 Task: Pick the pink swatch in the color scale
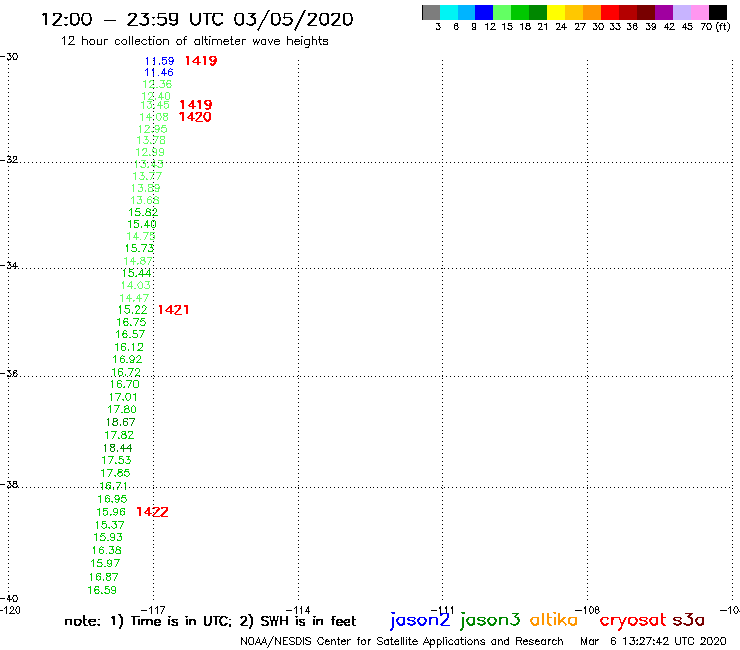699,12
